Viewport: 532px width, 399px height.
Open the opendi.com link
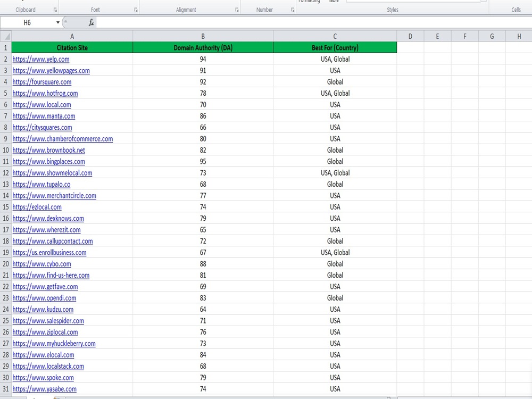(45, 298)
